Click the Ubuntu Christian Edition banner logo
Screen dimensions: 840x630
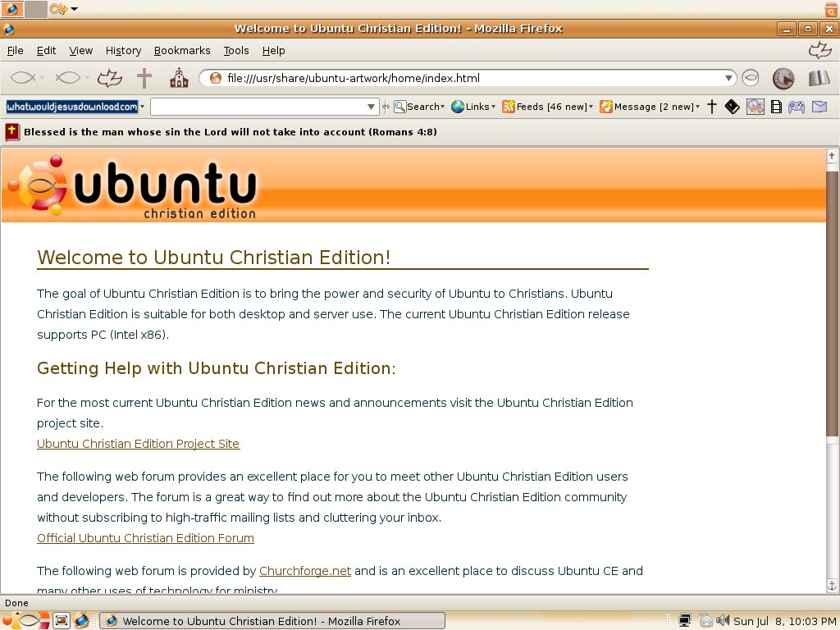point(132,188)
